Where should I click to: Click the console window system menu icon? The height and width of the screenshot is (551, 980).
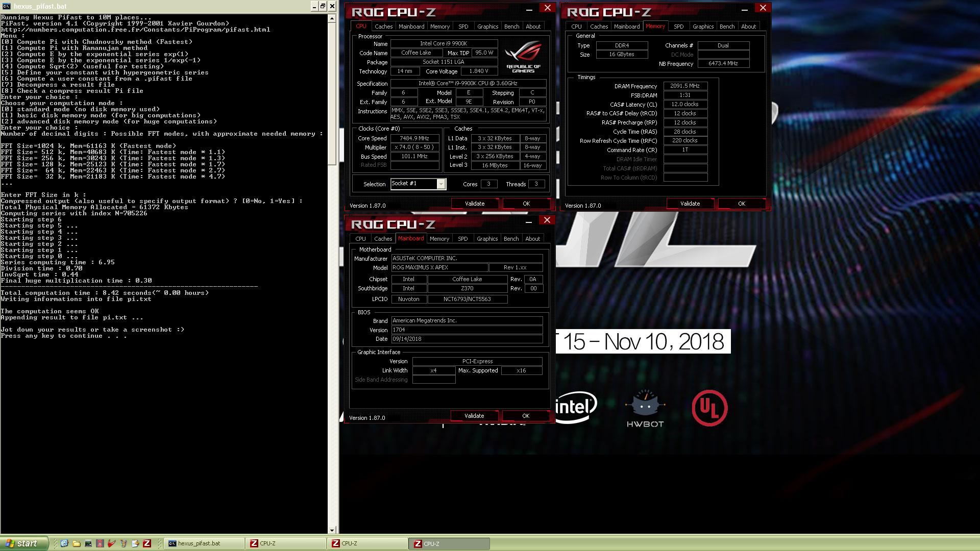(x=6, y=6)
